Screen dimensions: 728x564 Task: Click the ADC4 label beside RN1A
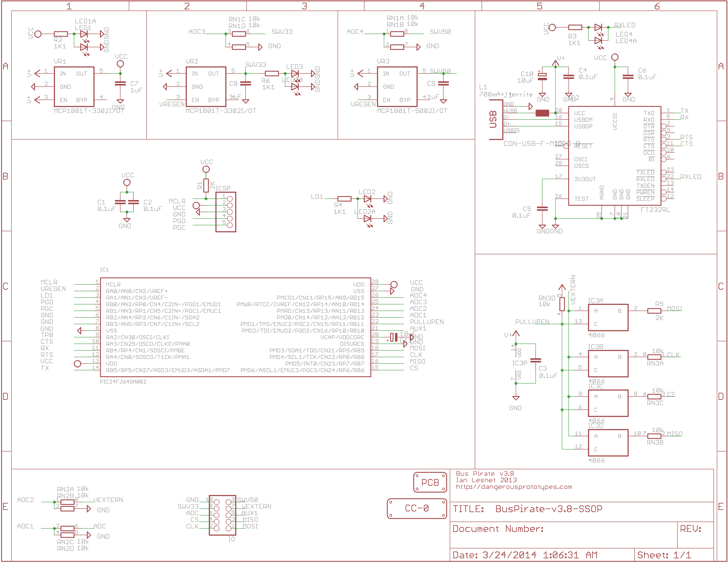[x=355, y=32]
